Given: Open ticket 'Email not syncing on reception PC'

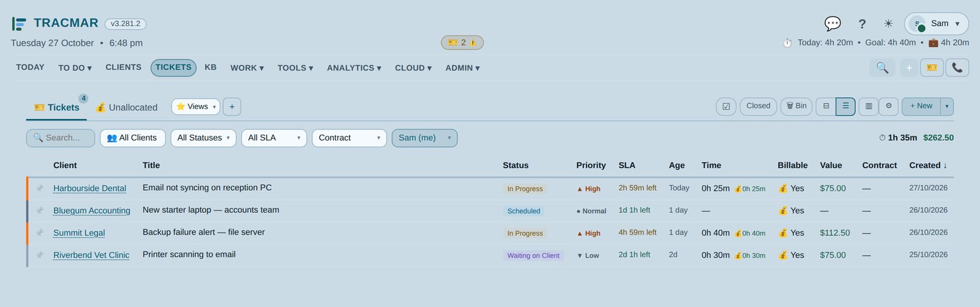Looking at the screenshot, I should click(207, 187).
